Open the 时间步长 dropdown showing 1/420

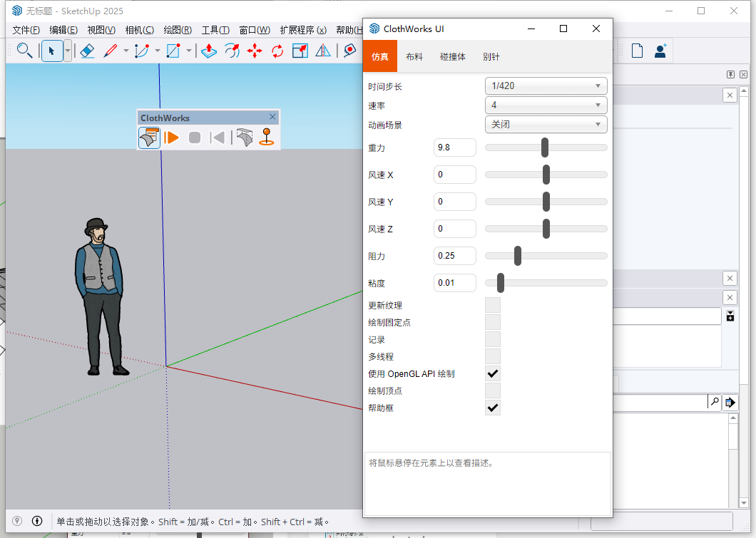click(546, 86)
